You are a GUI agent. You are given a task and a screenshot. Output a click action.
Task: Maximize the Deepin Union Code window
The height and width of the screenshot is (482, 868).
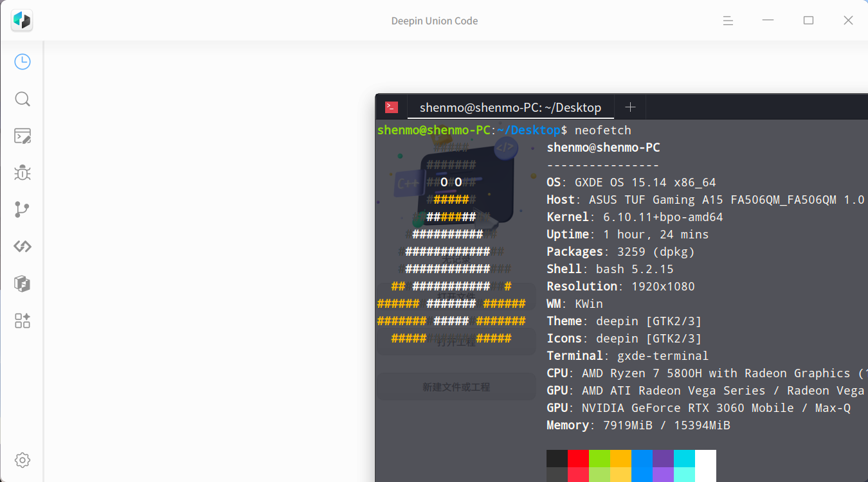click(808, 21)
